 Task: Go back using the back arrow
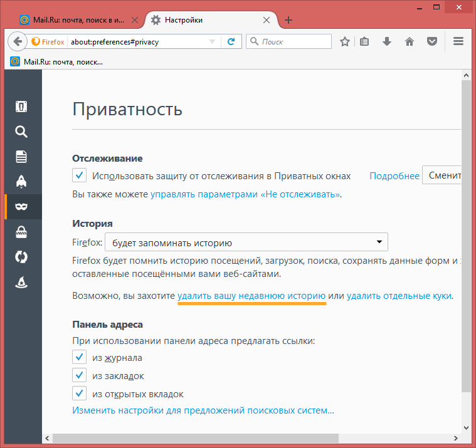(18, 41)
